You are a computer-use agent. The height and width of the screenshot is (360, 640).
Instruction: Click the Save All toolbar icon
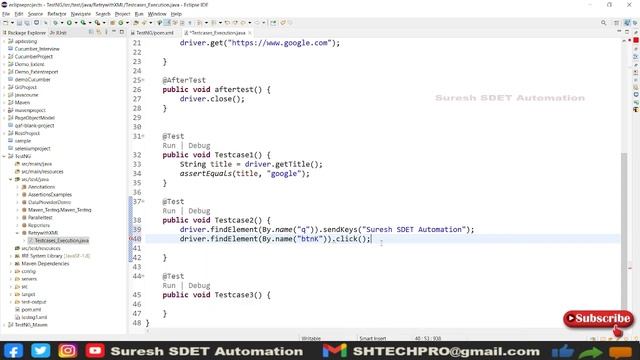(x=27, y=23)
